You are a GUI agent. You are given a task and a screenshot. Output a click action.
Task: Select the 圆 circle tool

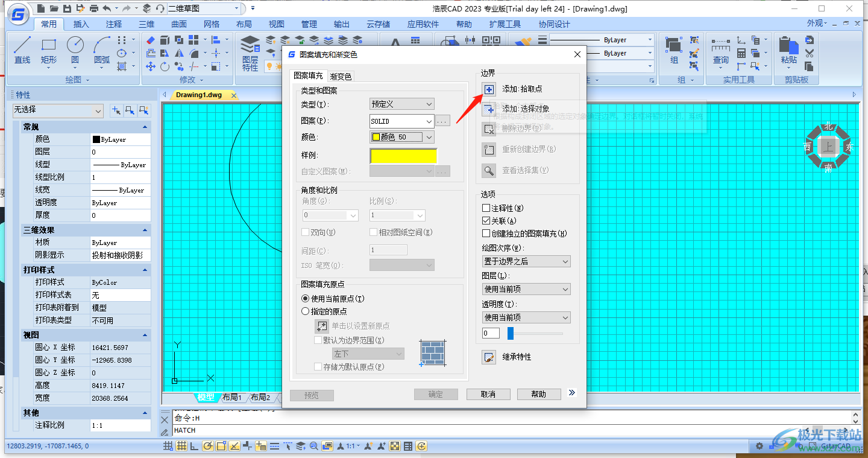[75, 50]
